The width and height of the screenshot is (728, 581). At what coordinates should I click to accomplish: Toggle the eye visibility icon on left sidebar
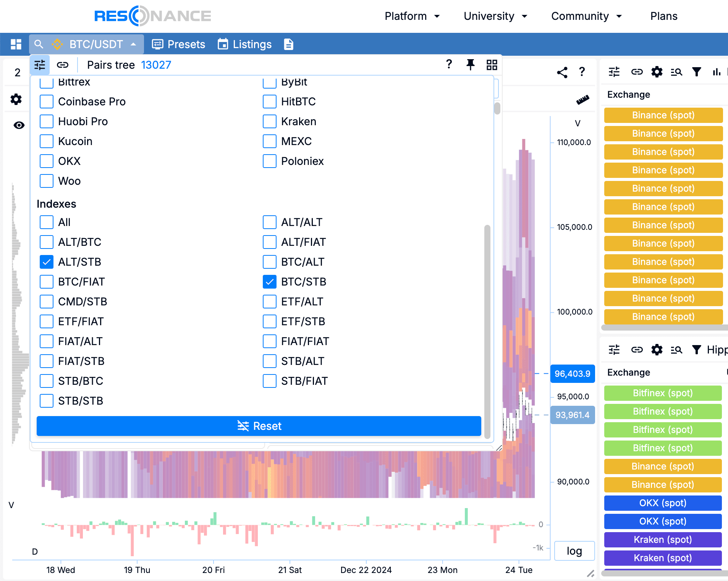pyautogui.click(x=19, y=125)
